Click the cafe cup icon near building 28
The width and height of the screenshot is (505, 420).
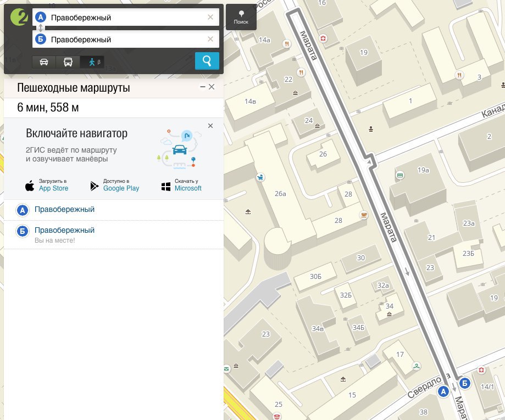364,215
